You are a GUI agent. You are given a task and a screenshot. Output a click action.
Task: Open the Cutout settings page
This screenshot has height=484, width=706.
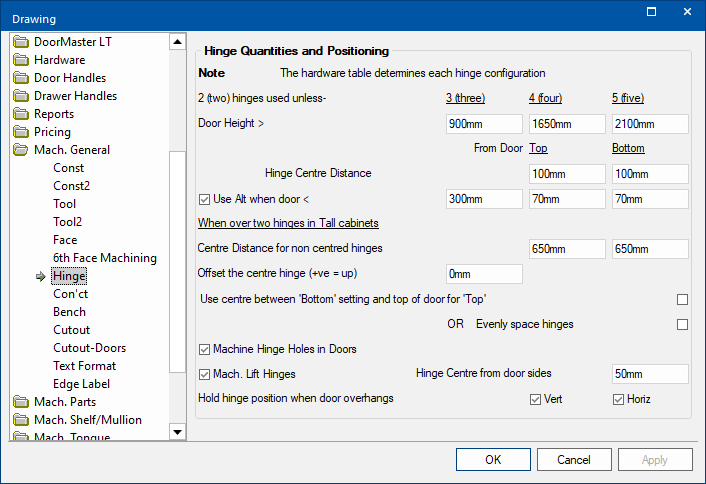tap(72, 330)
